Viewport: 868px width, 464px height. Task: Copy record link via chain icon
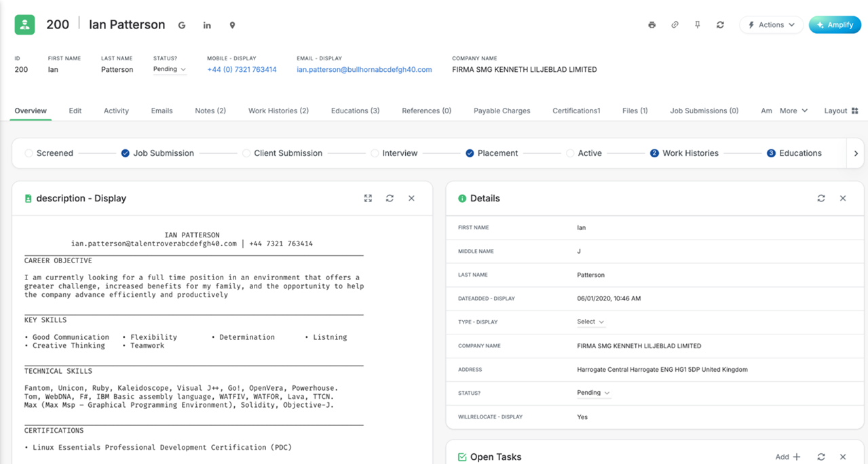click(675, 25)
